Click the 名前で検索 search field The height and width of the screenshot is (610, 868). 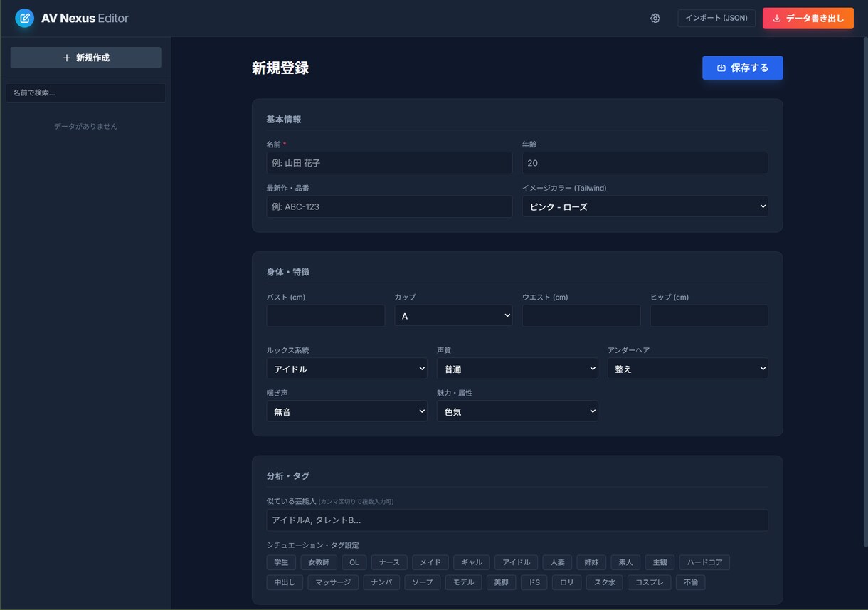[x=85, y=93]
